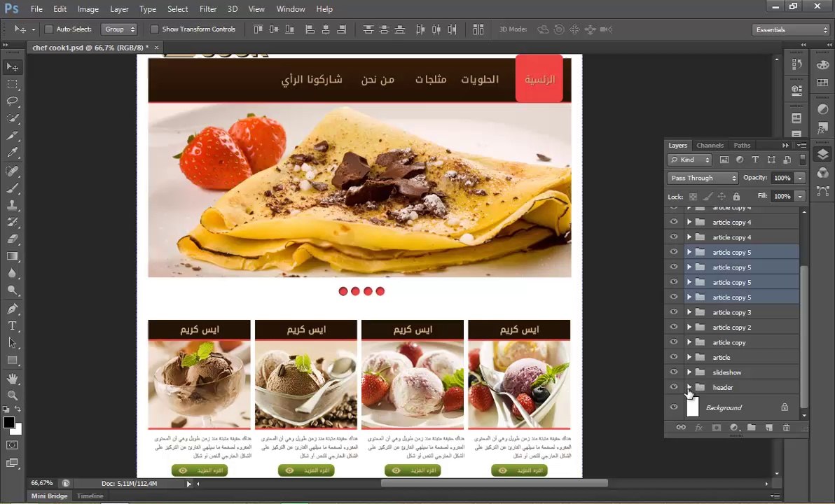Click the zoom percentage field 66,67%

click(x=42, y=483)
